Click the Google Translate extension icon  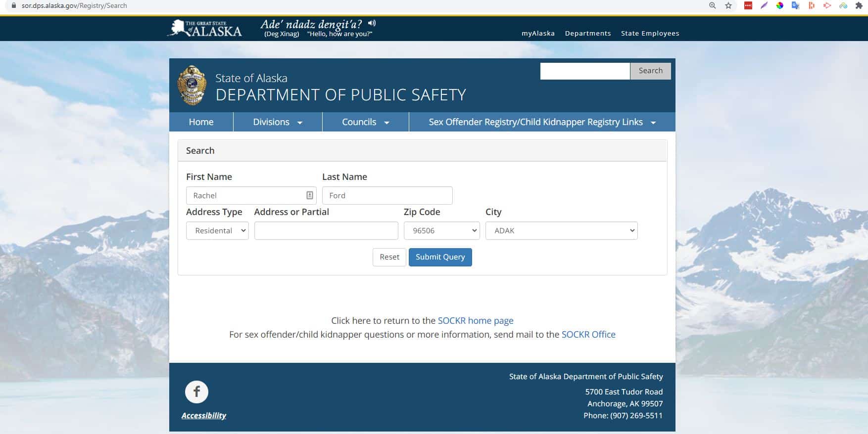795,5
